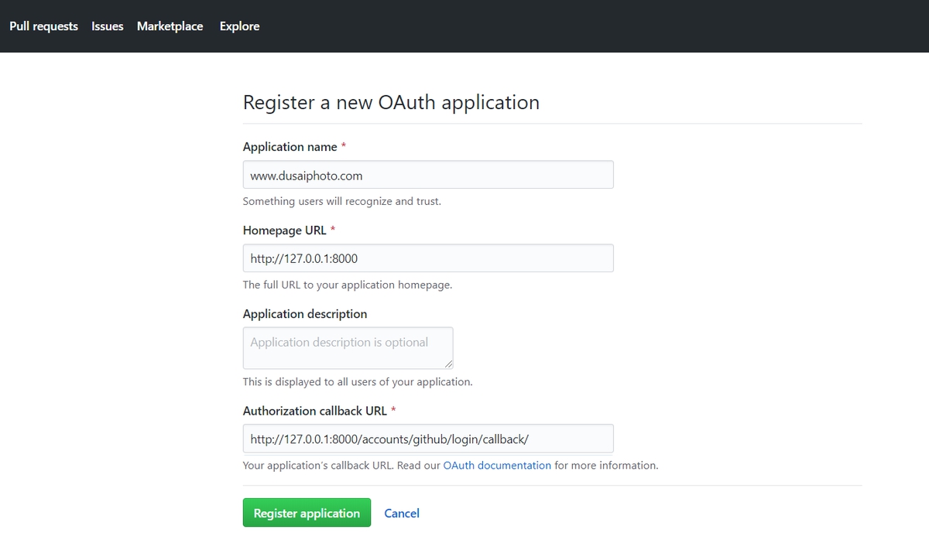Open the OAuth documentation link

click(x=497, y=466)
